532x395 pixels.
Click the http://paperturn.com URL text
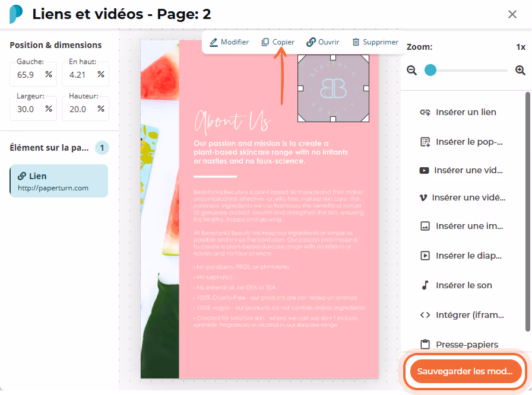click(53, 188)
